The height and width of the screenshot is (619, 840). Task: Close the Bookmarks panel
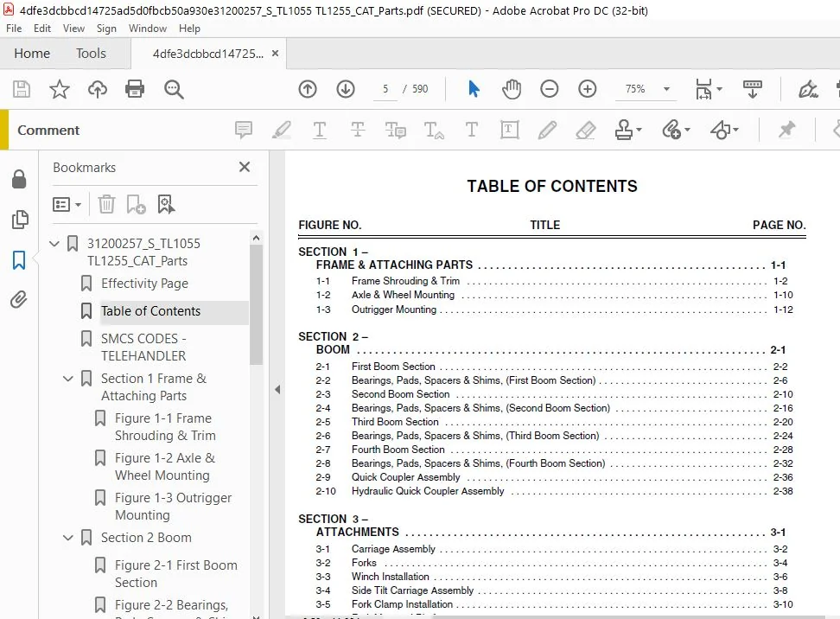245,167
